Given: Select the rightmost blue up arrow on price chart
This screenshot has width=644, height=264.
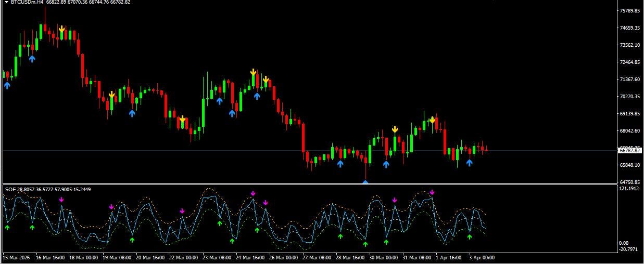Looking at the screenshot, I should click(x=469, y=163).
